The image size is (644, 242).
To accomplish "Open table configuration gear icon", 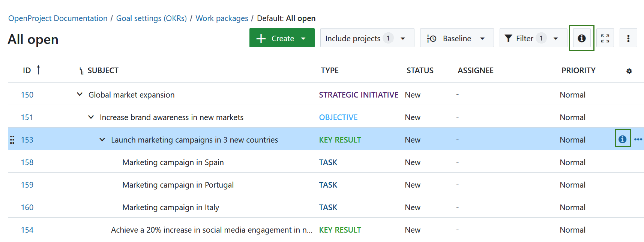I will [x=629, y=71].
